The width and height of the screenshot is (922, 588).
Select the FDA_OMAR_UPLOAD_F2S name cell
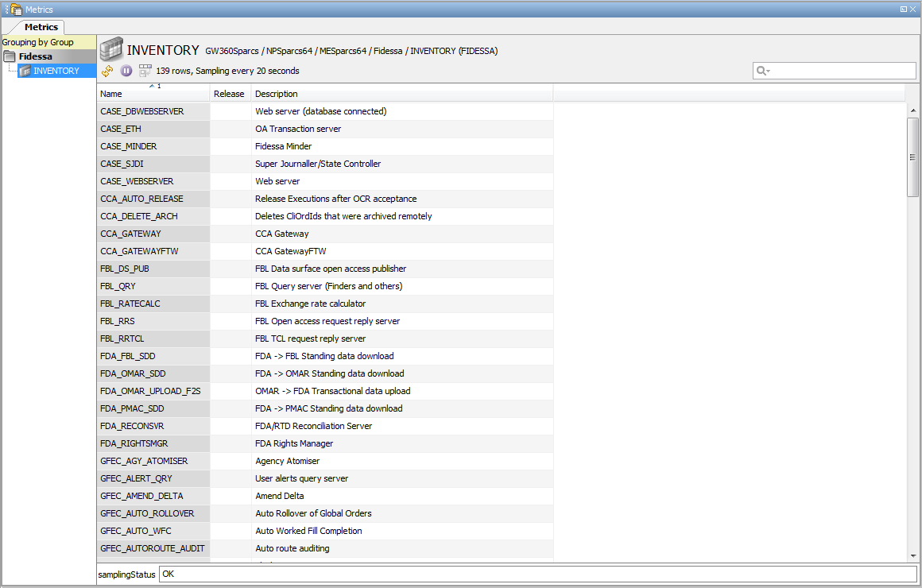153,392
